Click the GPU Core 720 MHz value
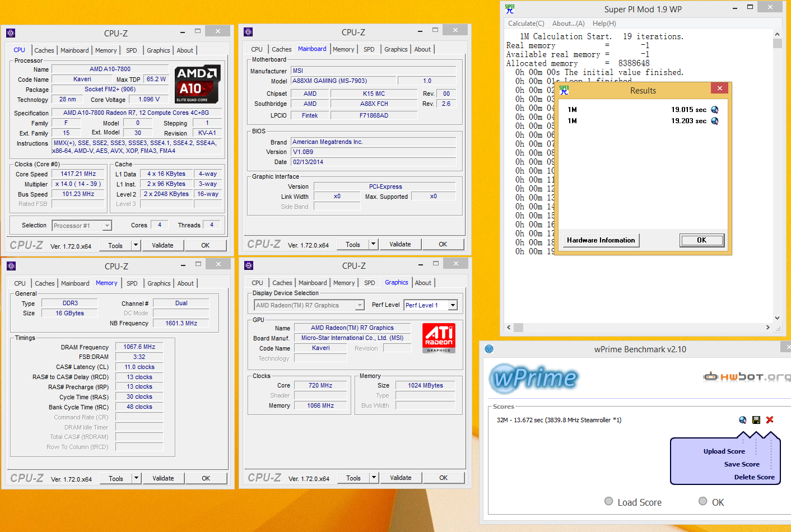 click(320, 385)
